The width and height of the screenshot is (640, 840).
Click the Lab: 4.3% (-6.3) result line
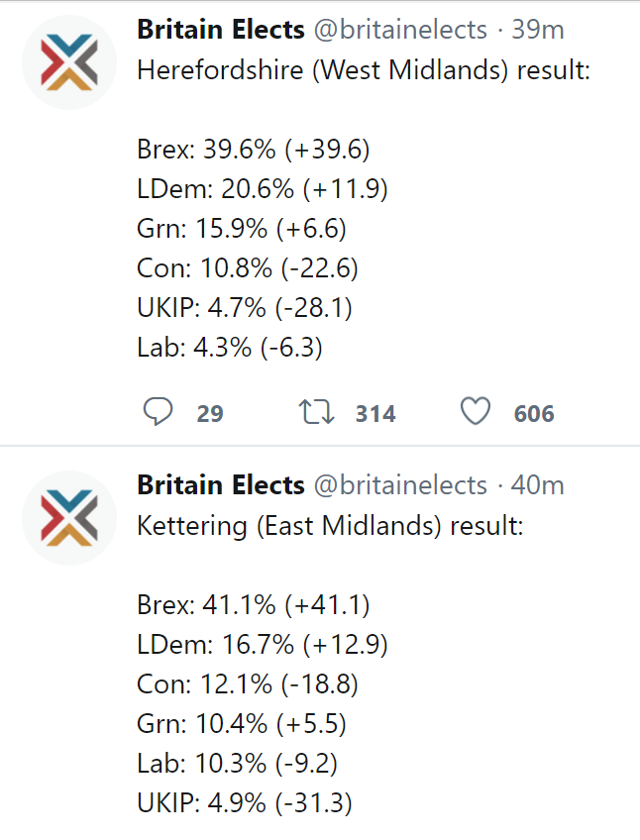(x=230, y=348)
